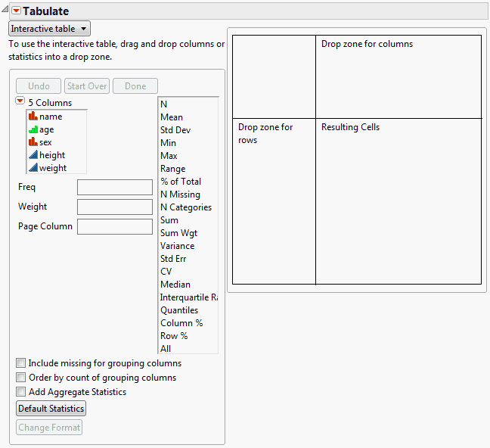Image resolution: width=490 pixels, height=448 pixels.
Task: Click the Start Over button
Action: pos(87,86)
